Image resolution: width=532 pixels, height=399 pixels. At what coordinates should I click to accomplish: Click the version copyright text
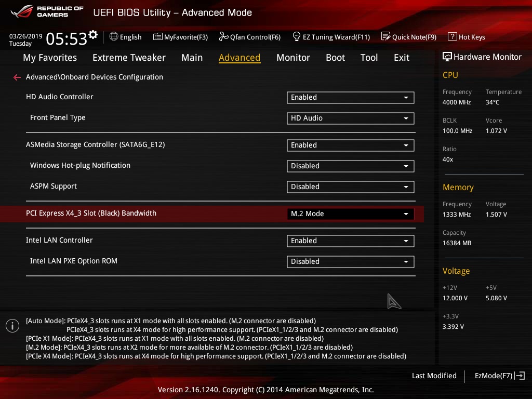click(265, 390)
